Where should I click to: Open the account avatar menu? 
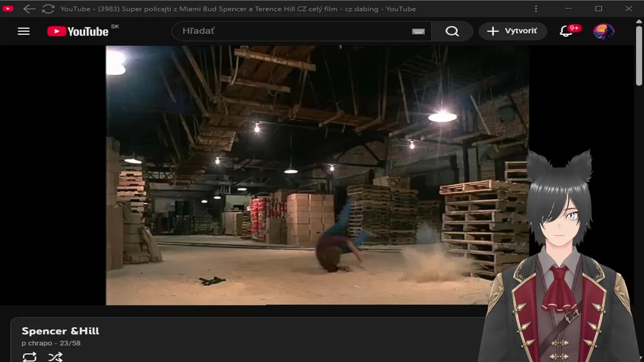tap(604, 31)
